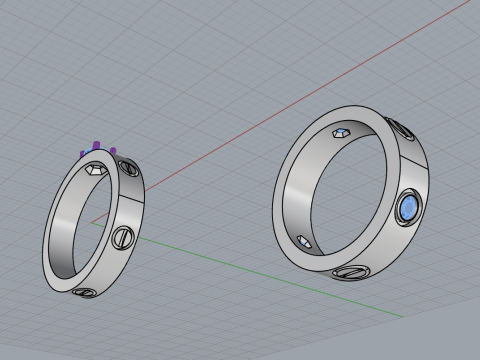Viewport: 480px width, 360px height.
Task: Select the screw motif at the bottom of the smaller ring
Action: 84,293
